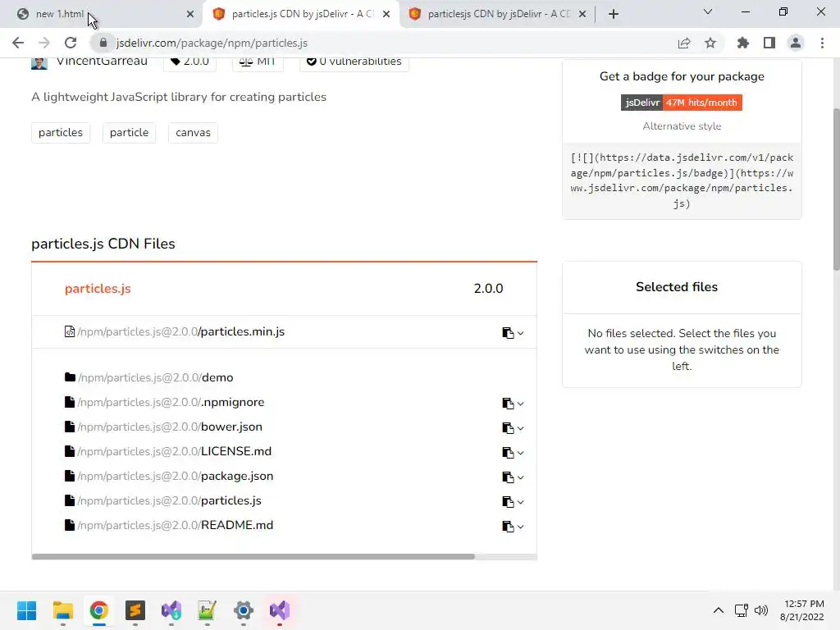Image resolution: width=840 pixels, height=630 pixels.
Task: Open Chrome's three-dot menu
Action: [x=822, y=43]
